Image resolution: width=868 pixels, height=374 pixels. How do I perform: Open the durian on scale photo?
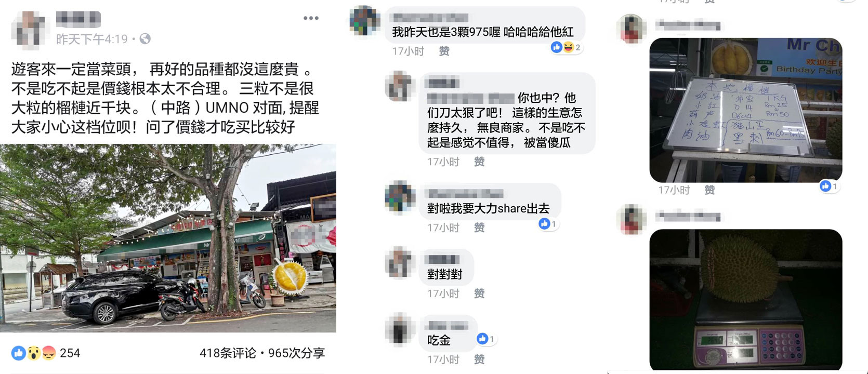[746, 300]
